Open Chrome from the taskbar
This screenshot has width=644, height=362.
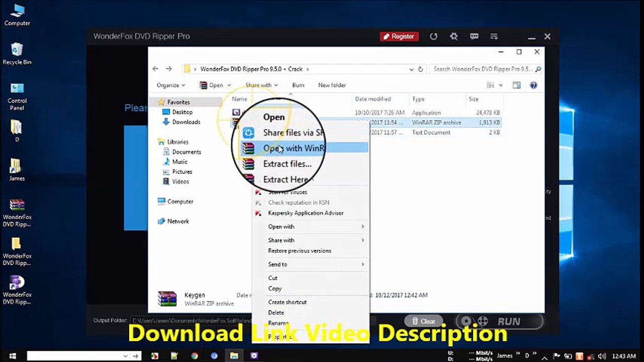point(195,356)
